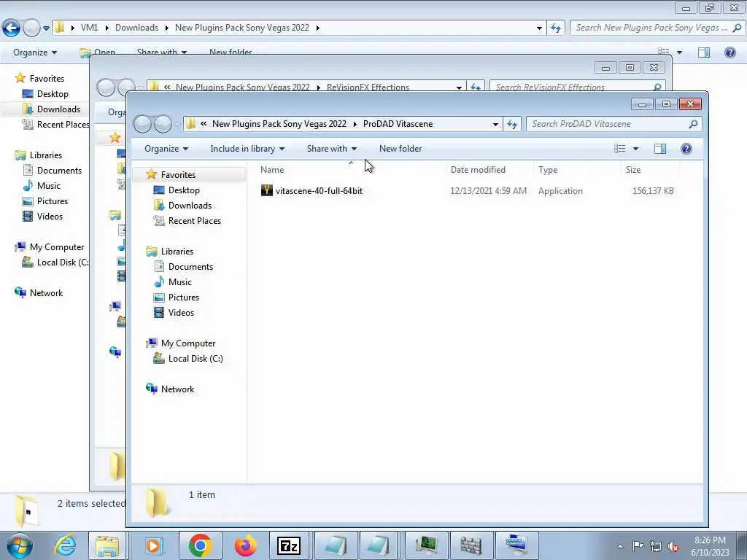Open Windows Start menu
This screenshot has height=560, width=747.
click(x=20, y=545)
